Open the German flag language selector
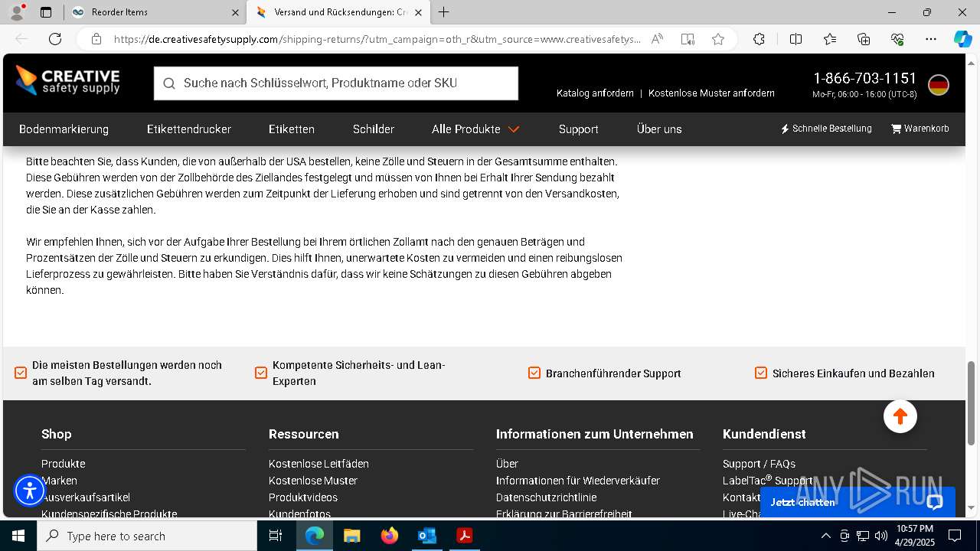The height and width of the screenshot is (551, 980). click(x=939, y=85)
